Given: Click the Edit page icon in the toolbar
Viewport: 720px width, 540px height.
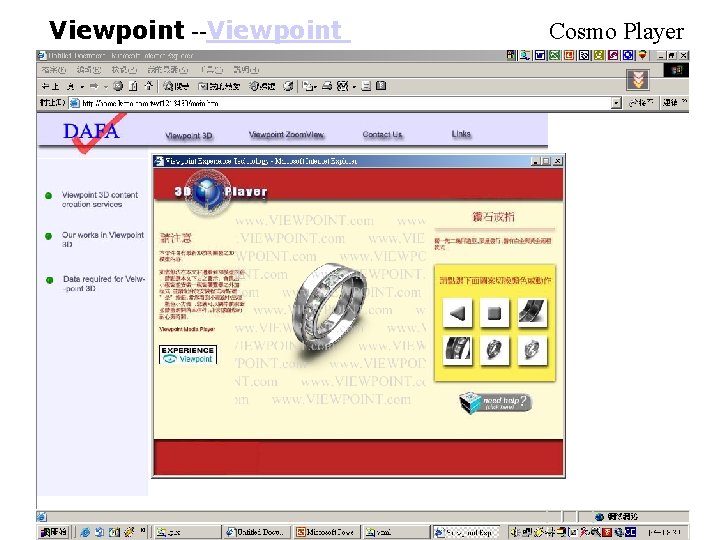Looking at the screenshot, I should point(343,86).
